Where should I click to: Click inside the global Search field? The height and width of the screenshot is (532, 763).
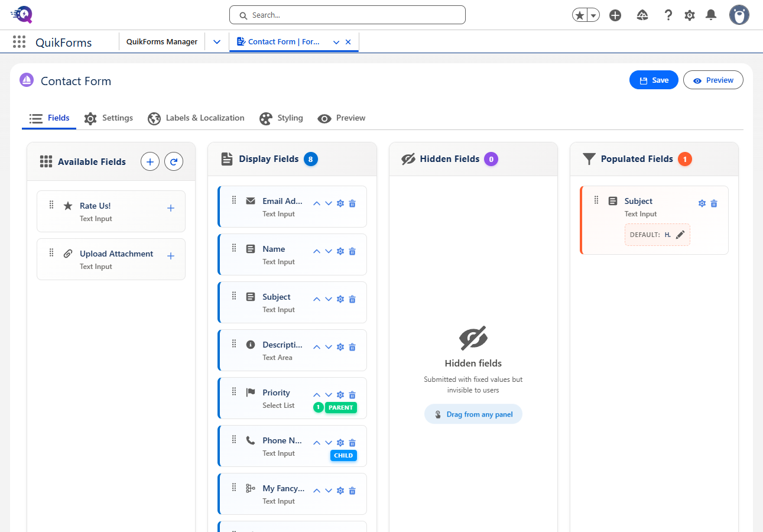point(347,15)
